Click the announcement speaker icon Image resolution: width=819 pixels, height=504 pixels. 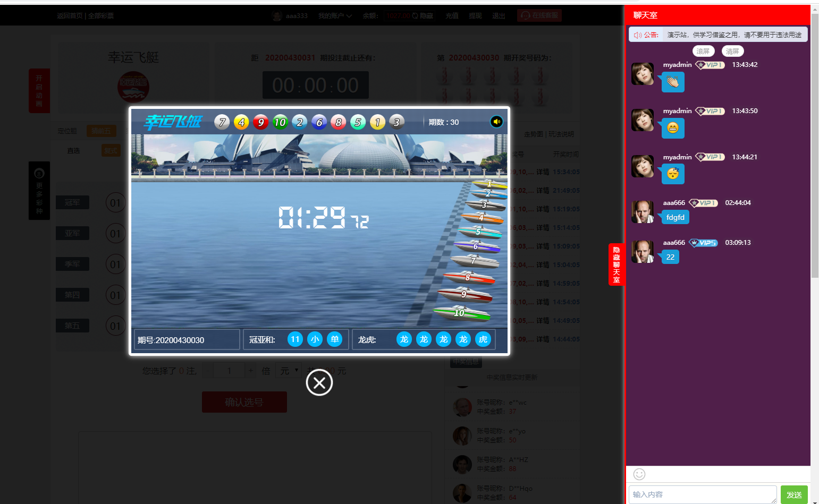tap(637, 35)
